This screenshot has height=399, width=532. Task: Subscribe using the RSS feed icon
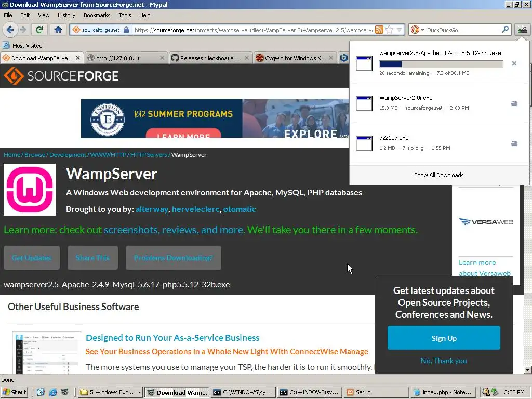pos(379,30)
